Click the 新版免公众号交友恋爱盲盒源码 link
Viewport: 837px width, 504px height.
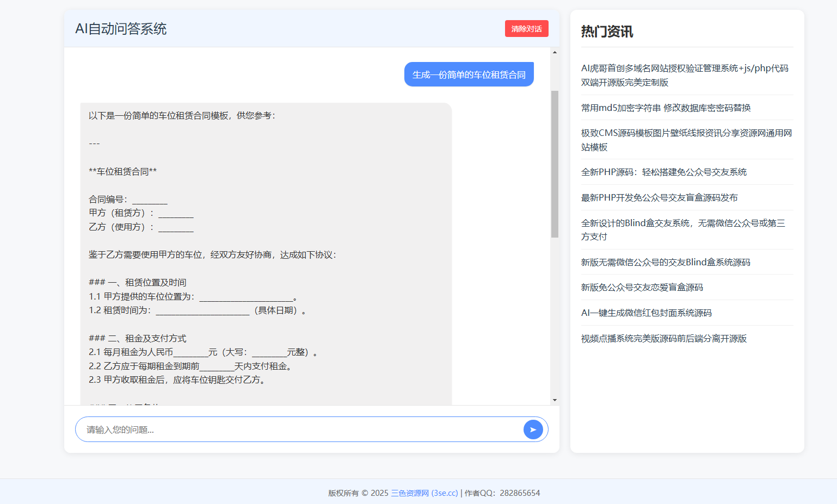click(x=641, y=287)
